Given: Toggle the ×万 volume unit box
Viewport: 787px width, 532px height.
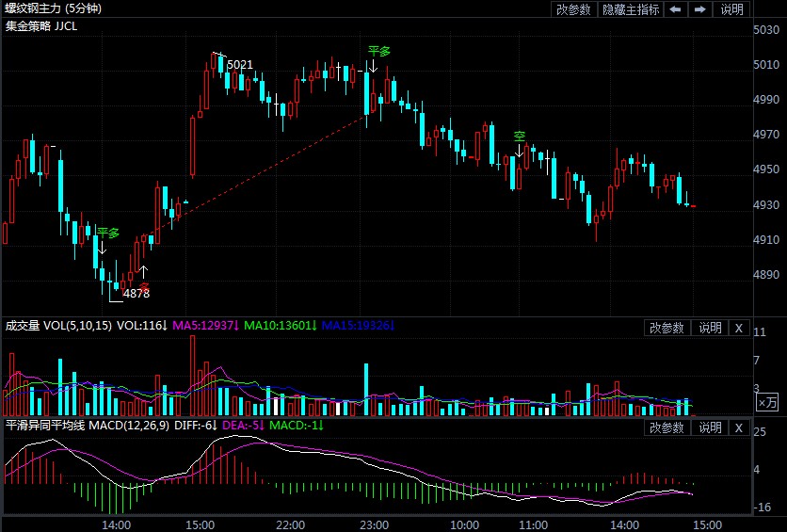Looking at the screenshot, I should 767,401.
